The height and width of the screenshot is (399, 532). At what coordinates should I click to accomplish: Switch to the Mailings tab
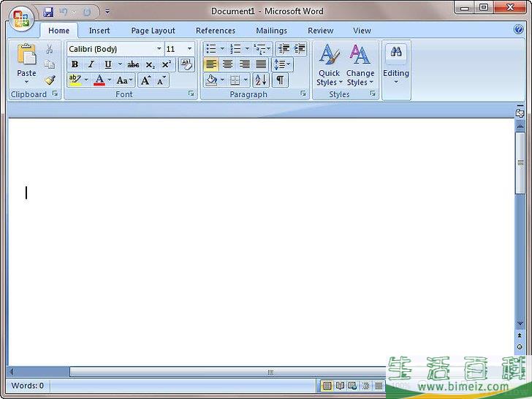(x=271, y=31)
